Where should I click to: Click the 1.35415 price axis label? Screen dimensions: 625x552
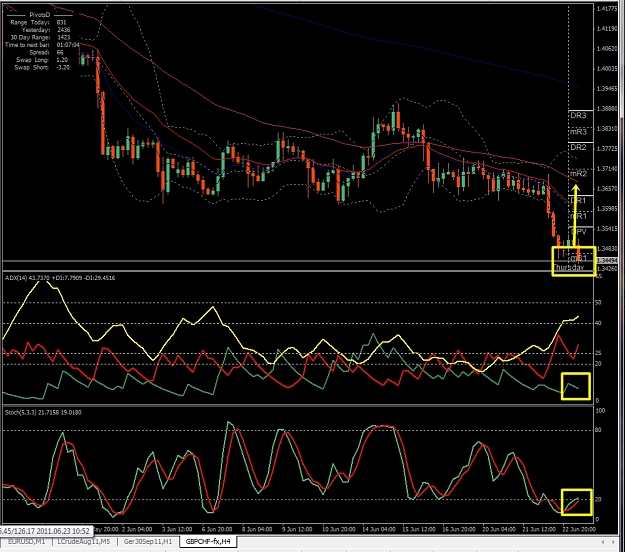(607, 228)
